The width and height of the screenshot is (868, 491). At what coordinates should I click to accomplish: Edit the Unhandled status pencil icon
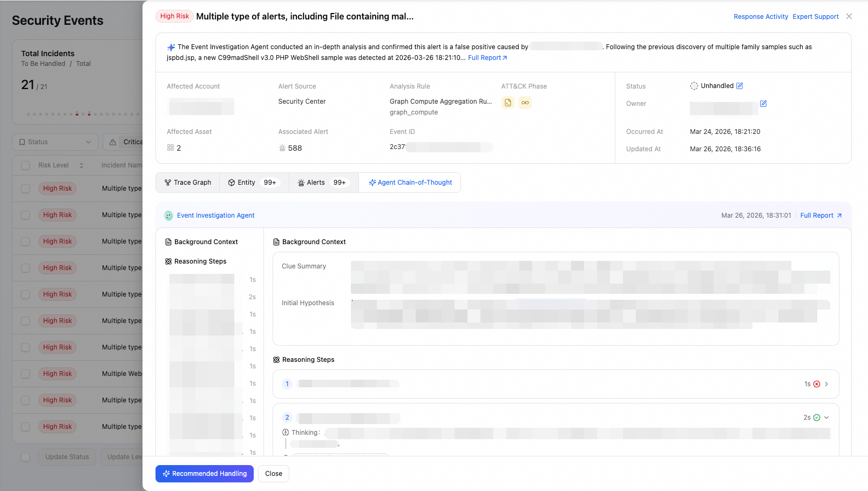[x=740, y=86]
